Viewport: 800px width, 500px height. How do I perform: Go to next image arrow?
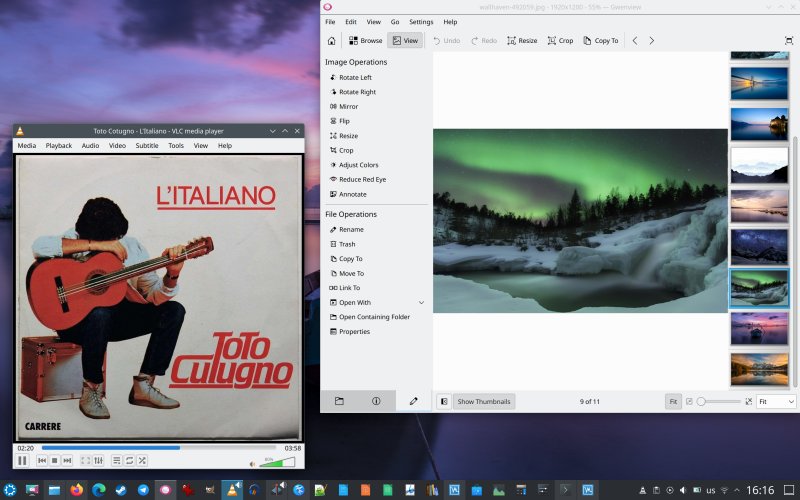point(652,41)
